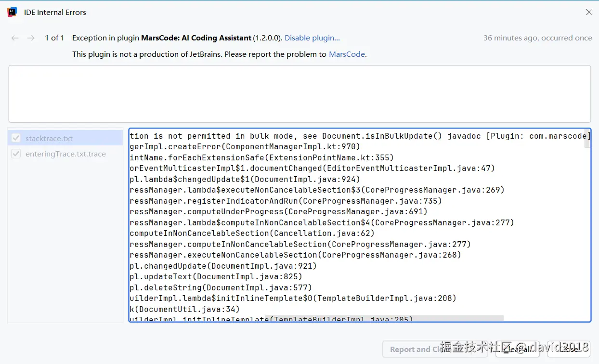Click the ComponentManagerImpl.kt:970 stack line

point(245,147)
